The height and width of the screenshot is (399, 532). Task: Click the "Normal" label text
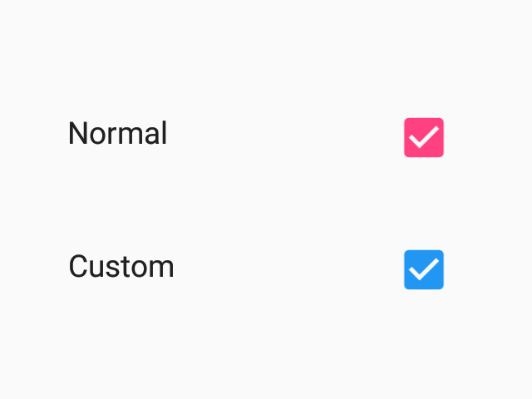tap(117, 134)
